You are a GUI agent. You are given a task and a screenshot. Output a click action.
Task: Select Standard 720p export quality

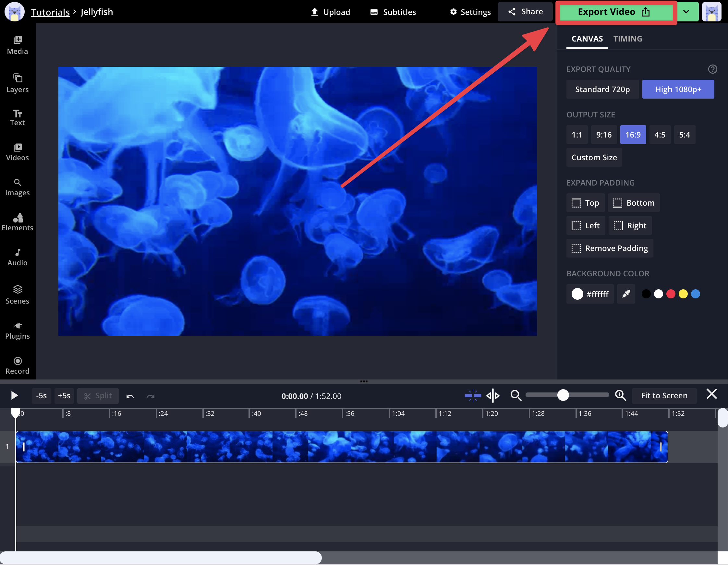tap(602, 89)
